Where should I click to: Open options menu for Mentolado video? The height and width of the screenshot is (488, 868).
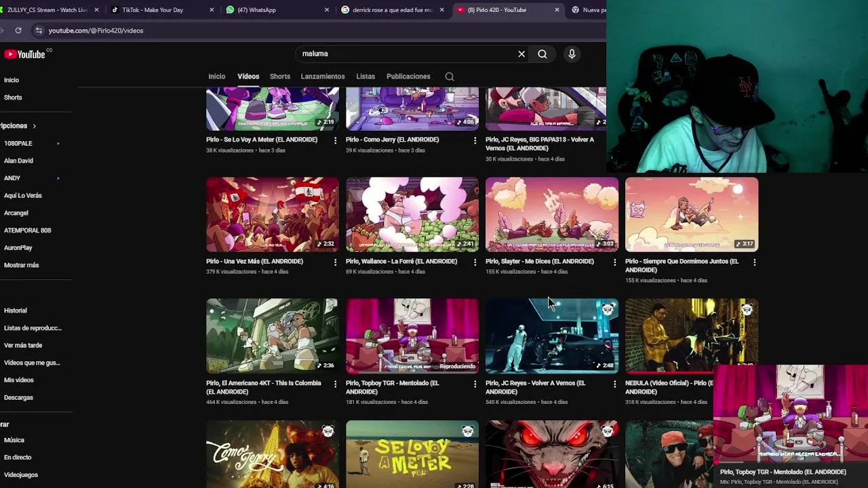pos(475,384)
